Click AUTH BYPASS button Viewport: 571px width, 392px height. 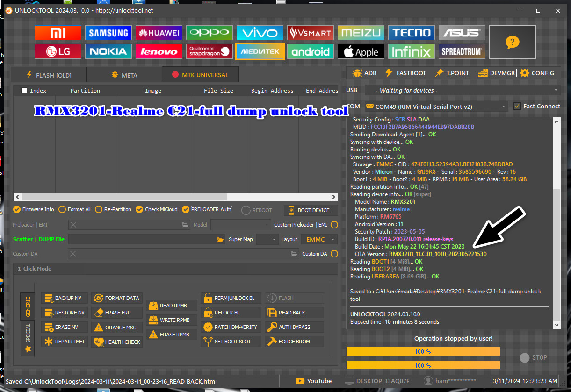pos(295,327)
